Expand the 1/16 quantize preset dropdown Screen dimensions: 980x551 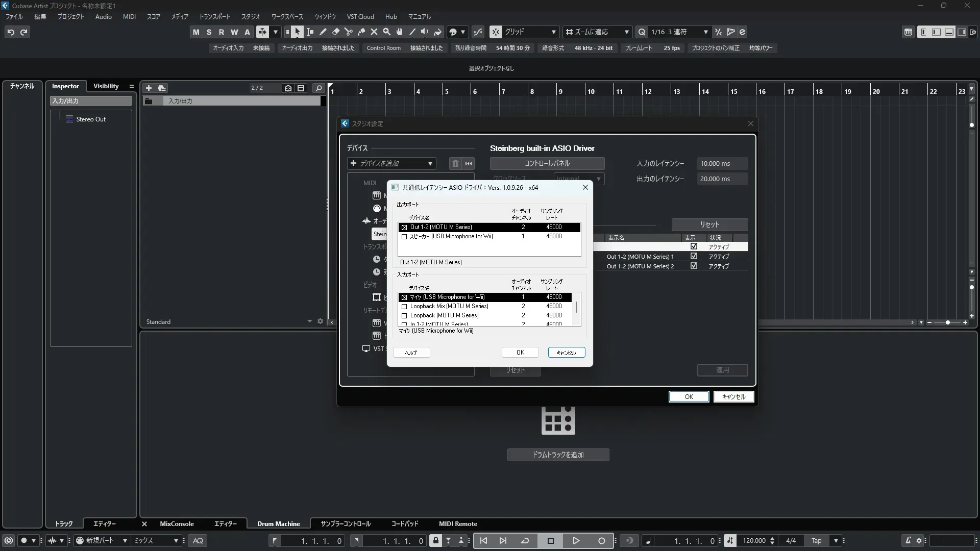[x=705, y=32]
